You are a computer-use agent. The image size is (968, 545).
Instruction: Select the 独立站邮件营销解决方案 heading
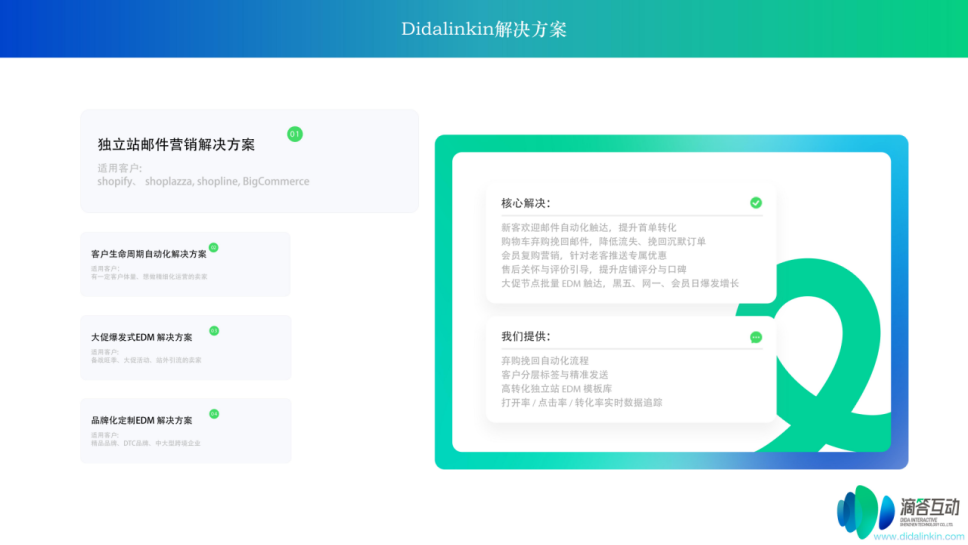[x=176, y=144]
